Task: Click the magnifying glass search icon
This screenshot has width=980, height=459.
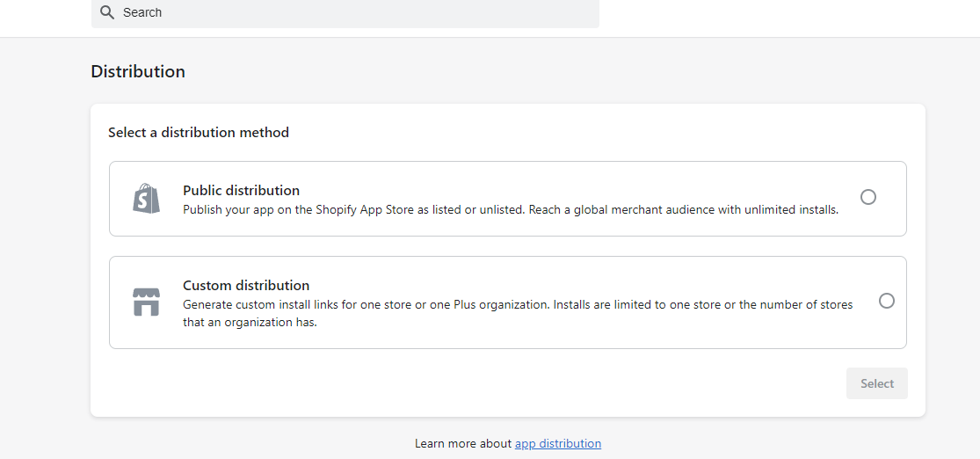Action: [107, 12]
